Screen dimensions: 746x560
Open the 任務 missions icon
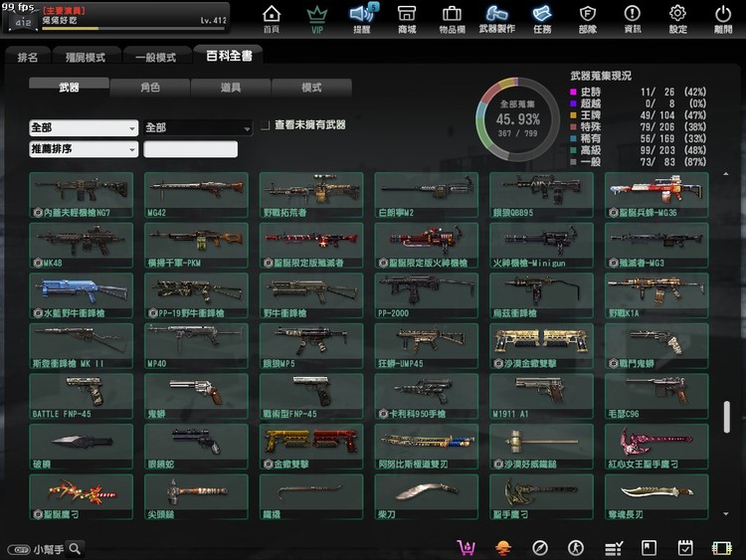[x=542, y=18]
